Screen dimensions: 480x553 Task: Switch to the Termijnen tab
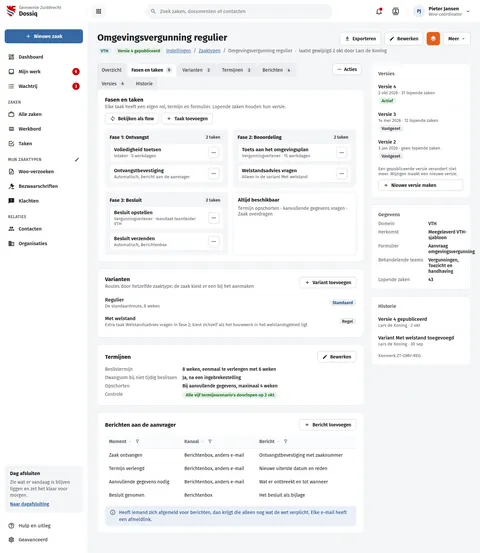pyautogui.click(x=236, y=70)
